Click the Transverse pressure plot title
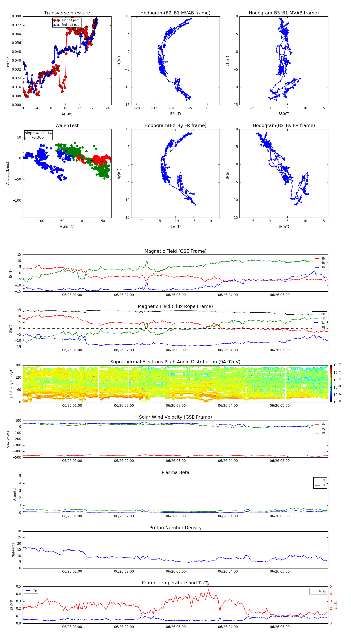 [x=67, y=13]
